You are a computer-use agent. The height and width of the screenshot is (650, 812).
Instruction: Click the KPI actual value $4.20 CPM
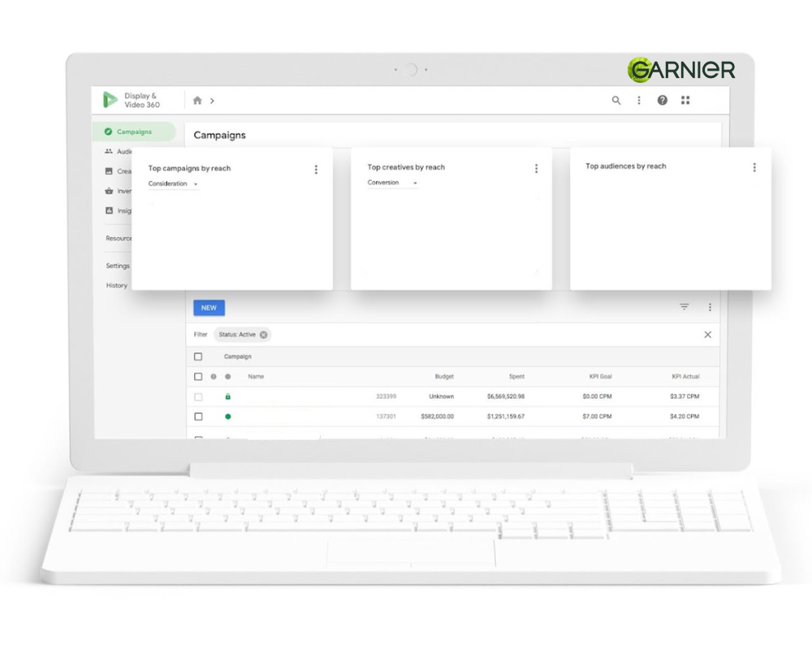pyautogui.click(x=685, y=417)
